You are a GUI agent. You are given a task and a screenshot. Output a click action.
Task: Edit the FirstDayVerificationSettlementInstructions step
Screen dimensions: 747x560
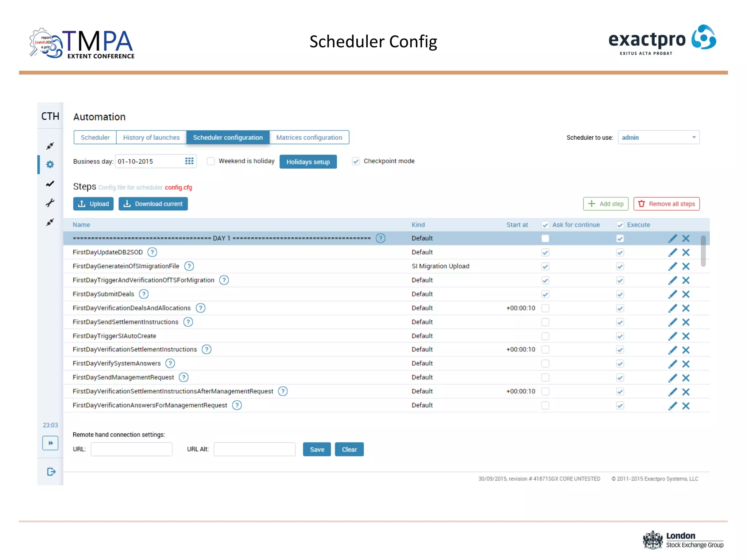(673, 350)
